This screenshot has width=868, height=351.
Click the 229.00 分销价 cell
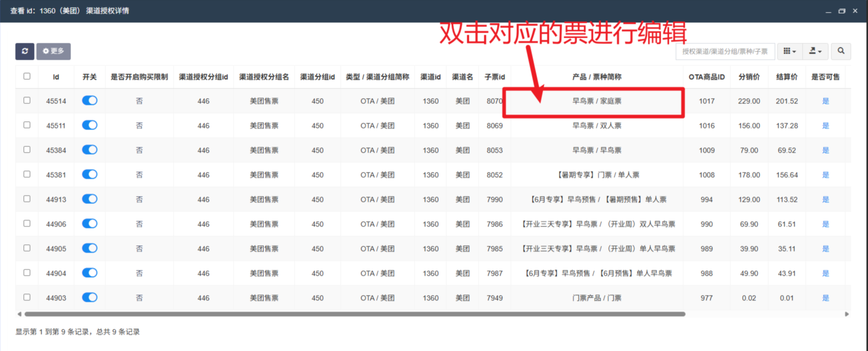pos(749,101)
